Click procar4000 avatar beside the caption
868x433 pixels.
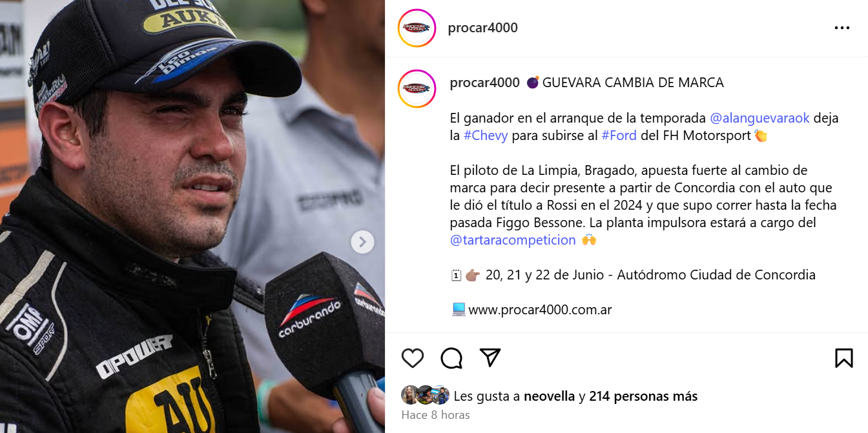[x=417, y=88]
